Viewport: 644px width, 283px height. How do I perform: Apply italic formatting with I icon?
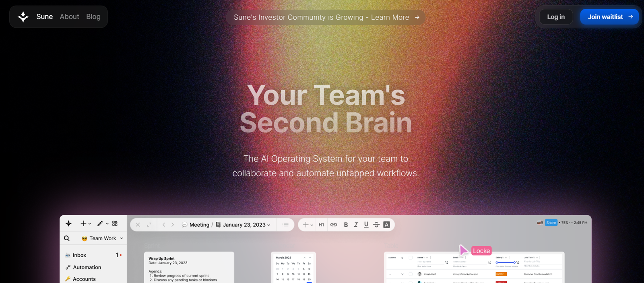point(356,225)
